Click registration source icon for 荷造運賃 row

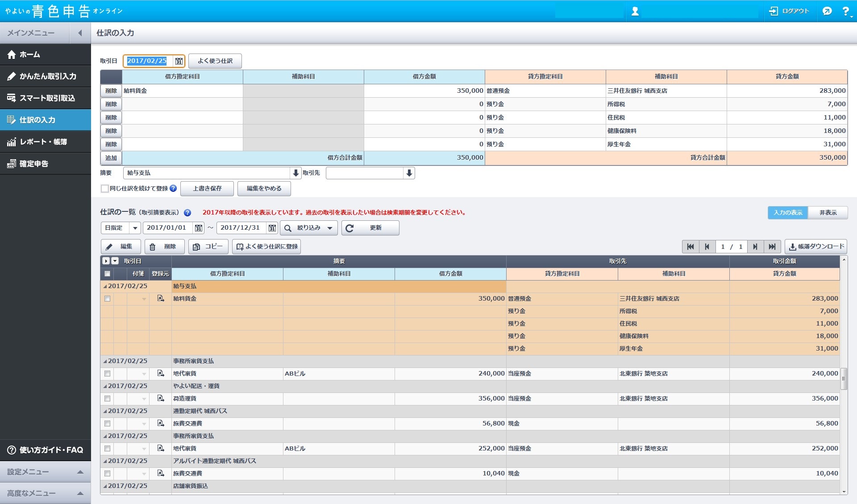pos(161,398)
